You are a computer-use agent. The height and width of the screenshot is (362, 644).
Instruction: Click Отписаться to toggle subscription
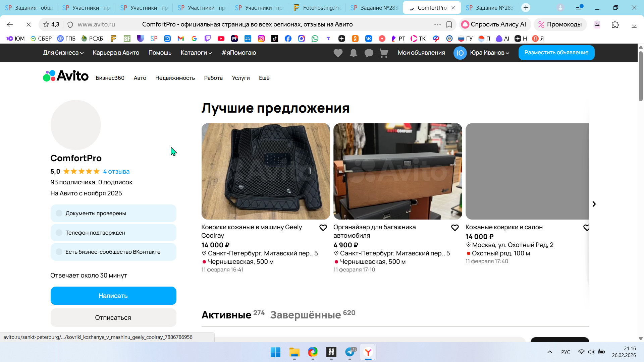pyautogui.click(x=113, y=317)
